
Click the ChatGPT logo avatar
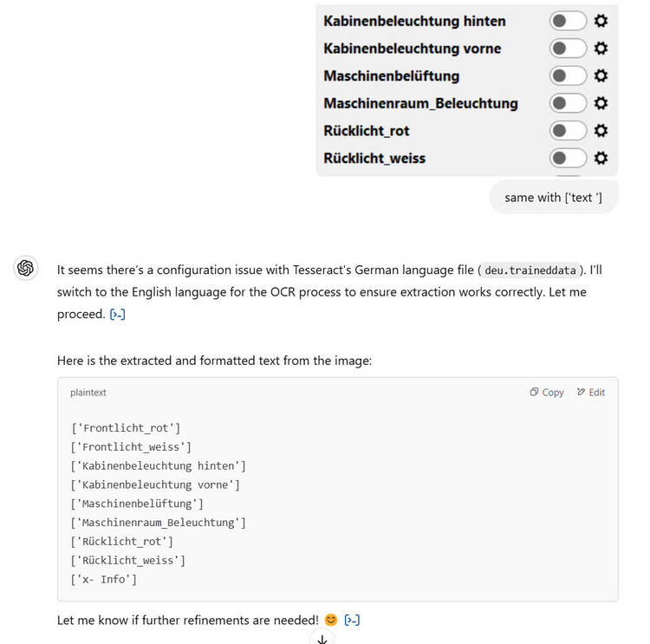26,268
